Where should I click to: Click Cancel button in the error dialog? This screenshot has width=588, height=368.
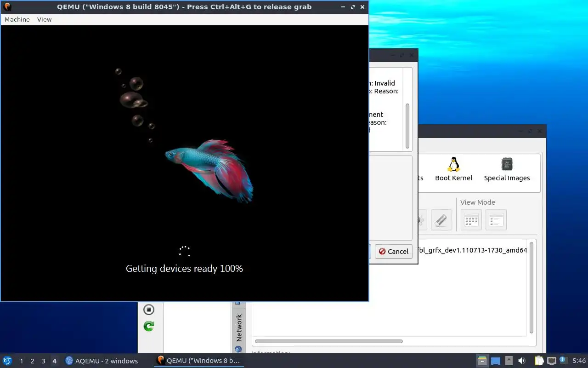[x=394, y=251]
